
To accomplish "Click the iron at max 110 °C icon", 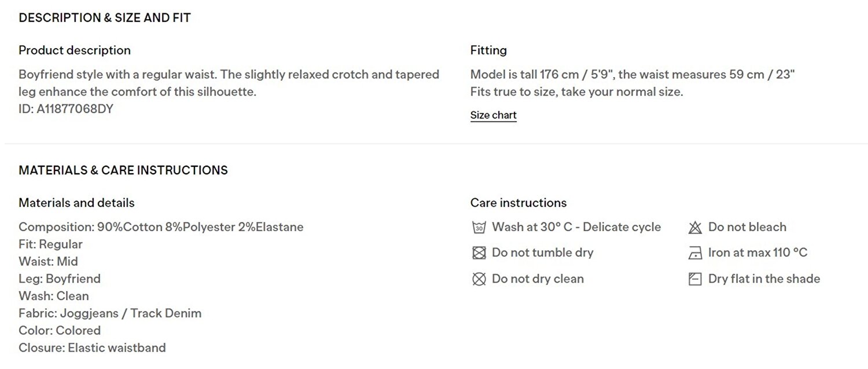I will (x=695, y=253).
